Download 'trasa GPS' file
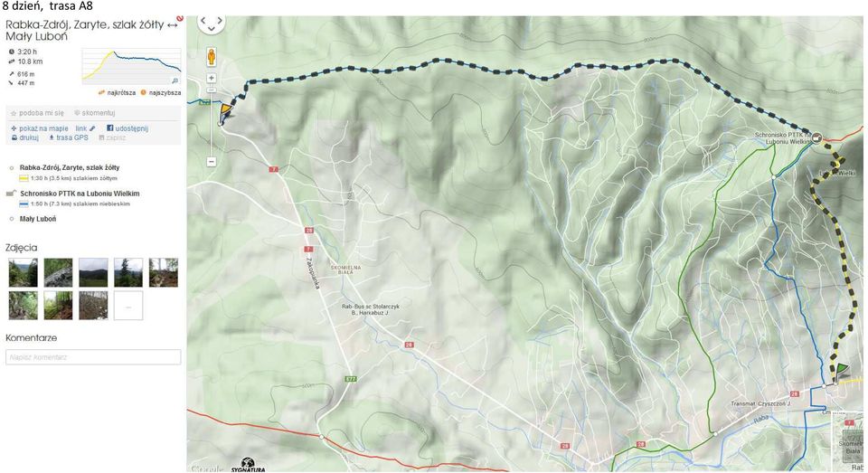The width and height of the screenshot is (868, 473). point(69,137)
